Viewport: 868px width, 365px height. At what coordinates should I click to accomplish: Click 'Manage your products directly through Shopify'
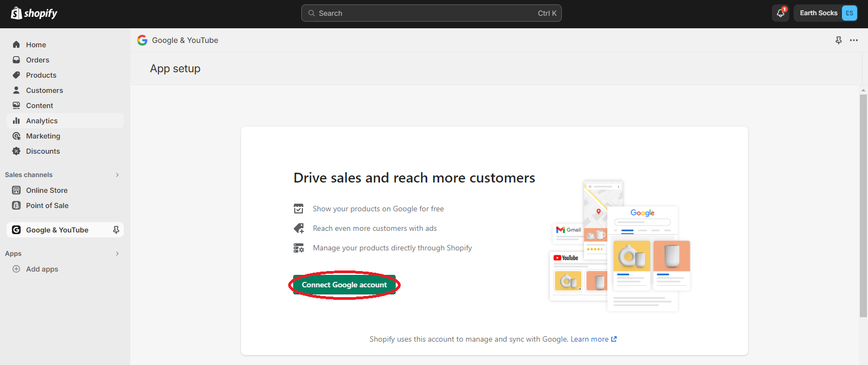[x=392, y=248]
